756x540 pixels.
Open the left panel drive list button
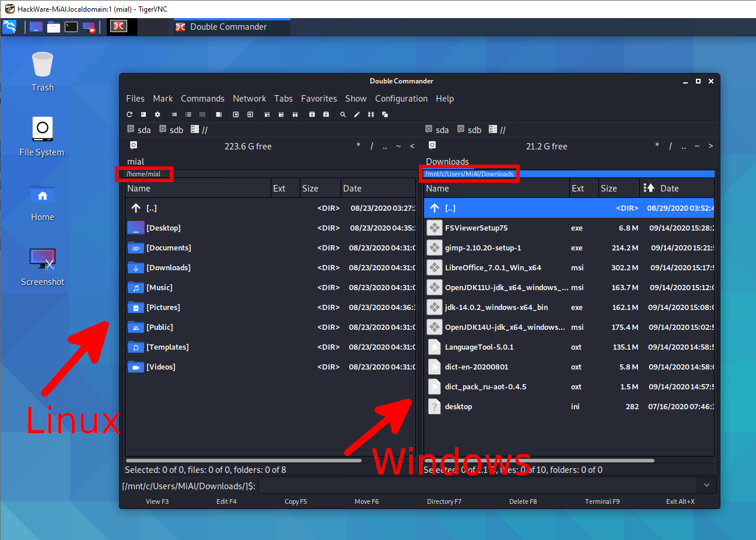(x=134, y=145)
